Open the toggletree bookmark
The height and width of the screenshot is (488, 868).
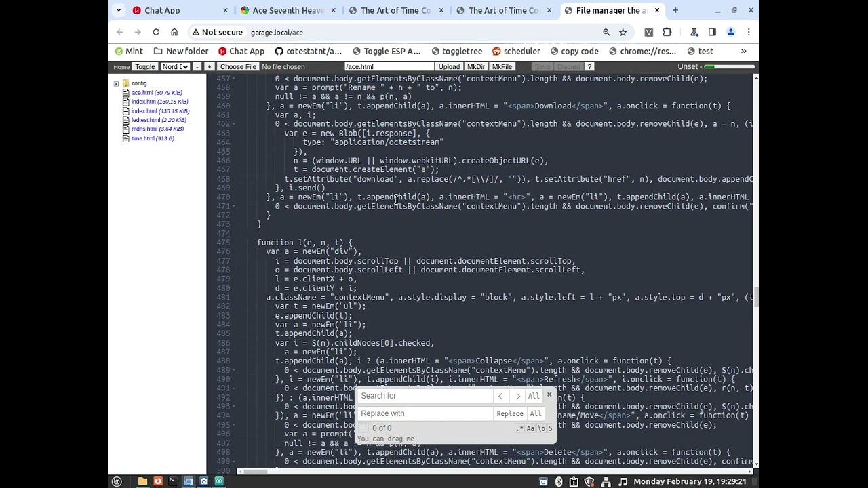click(x=456, y=51)
